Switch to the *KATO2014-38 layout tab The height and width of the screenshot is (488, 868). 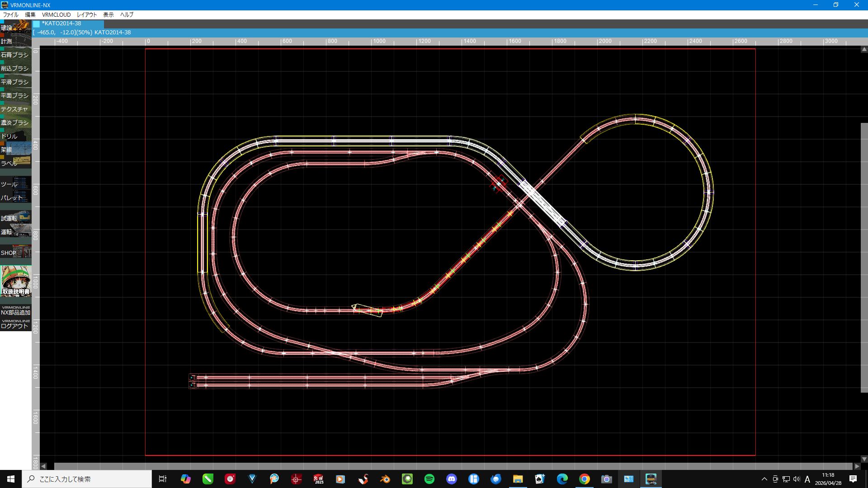click(68, 23)
